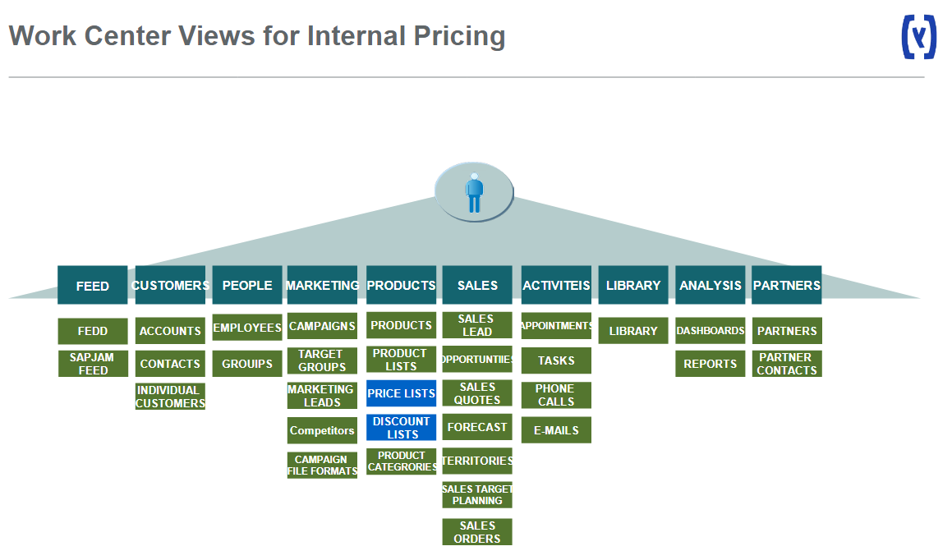The width and height of the screenshot is (952, 560).
Task: Open the MARKETING work center header
Action: [322, 285]
